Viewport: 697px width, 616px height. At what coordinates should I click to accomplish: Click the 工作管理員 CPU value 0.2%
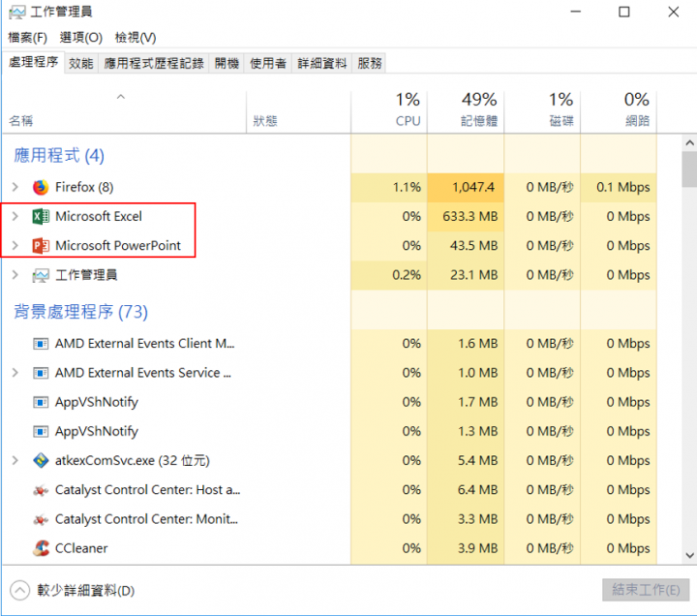[407, 275]
